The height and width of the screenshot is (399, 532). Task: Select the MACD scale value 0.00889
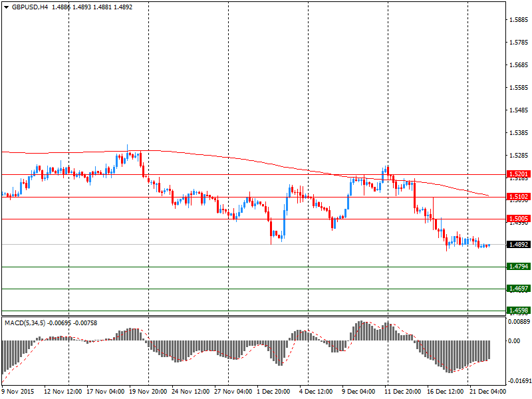[519, 322]
